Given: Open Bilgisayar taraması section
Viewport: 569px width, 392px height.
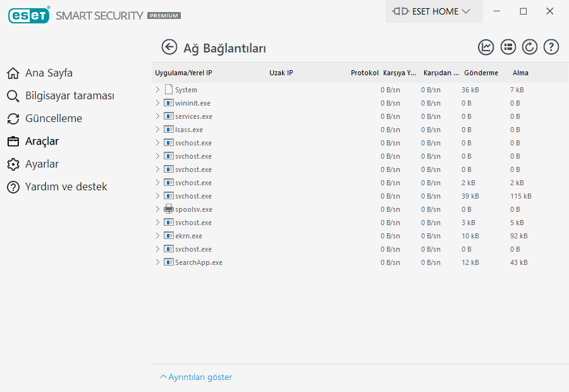Looking at the screenshot, I should (70, 96).
